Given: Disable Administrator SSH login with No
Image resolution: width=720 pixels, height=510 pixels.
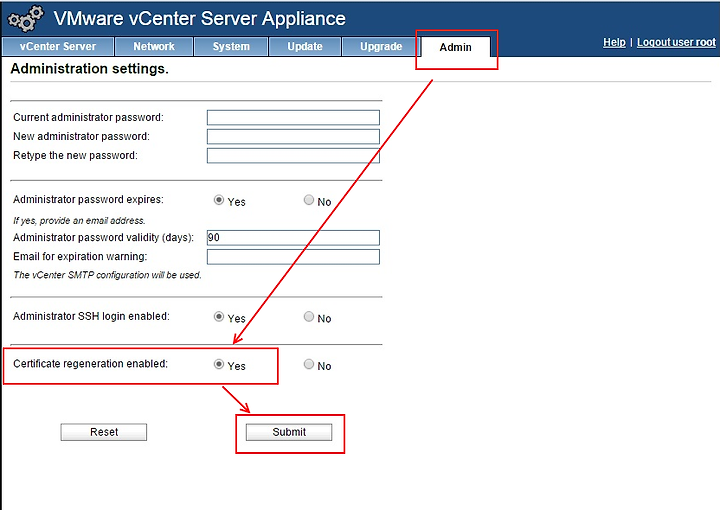Looking at the screenshot, I should coord(309,317).
